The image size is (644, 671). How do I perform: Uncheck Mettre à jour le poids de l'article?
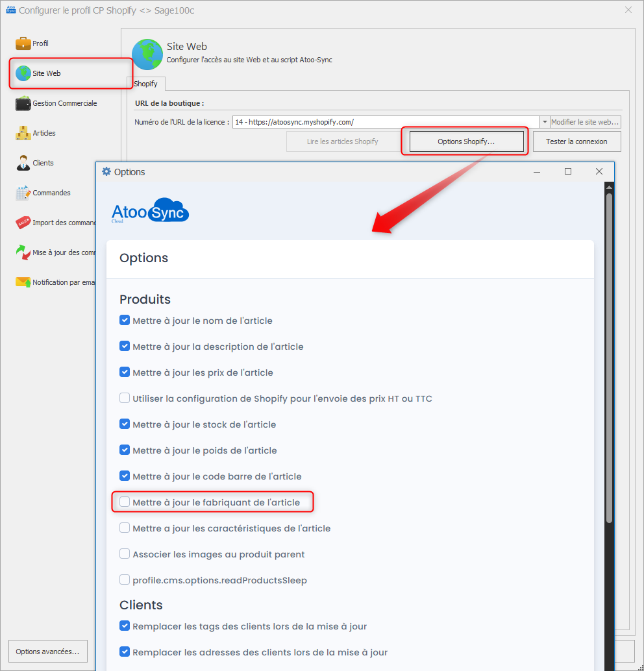point(125,450)
